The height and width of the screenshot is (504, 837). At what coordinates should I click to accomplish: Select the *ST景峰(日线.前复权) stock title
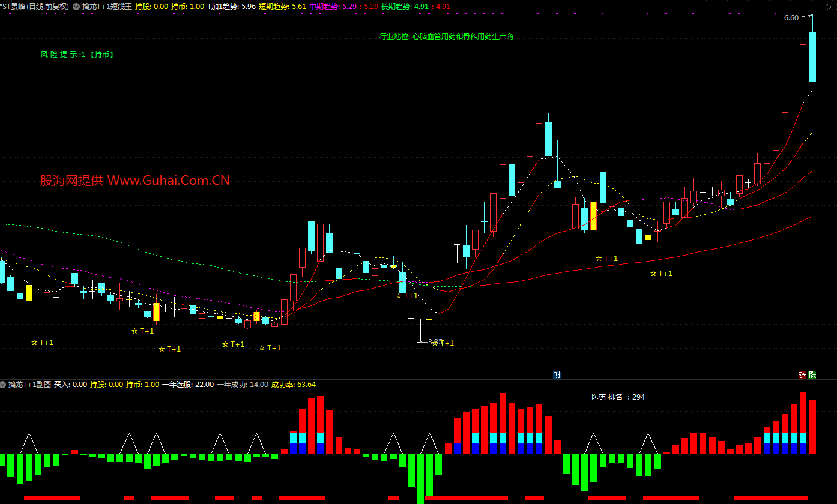35,7
